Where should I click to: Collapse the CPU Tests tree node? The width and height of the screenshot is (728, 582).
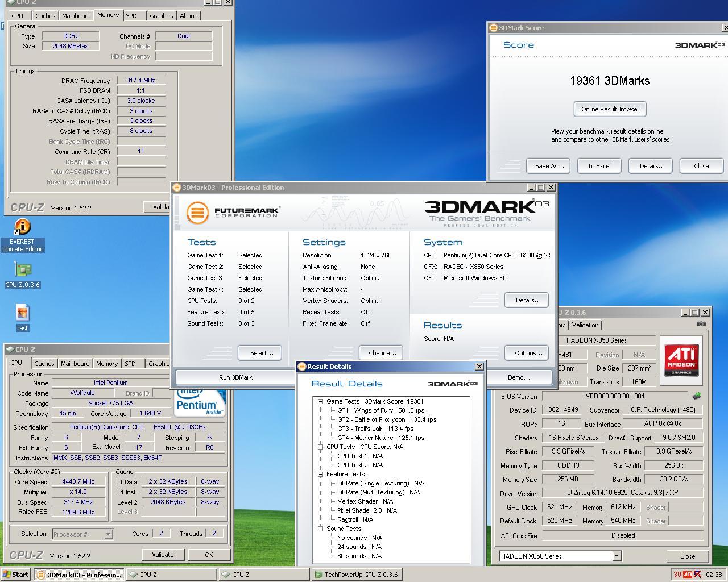[x=320, y=447]
